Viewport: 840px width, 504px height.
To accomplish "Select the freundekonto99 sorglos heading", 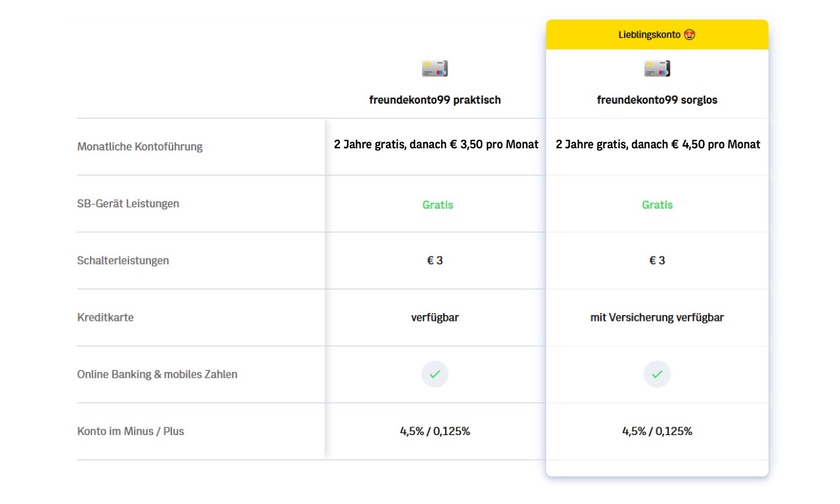I will click(657, 100).
